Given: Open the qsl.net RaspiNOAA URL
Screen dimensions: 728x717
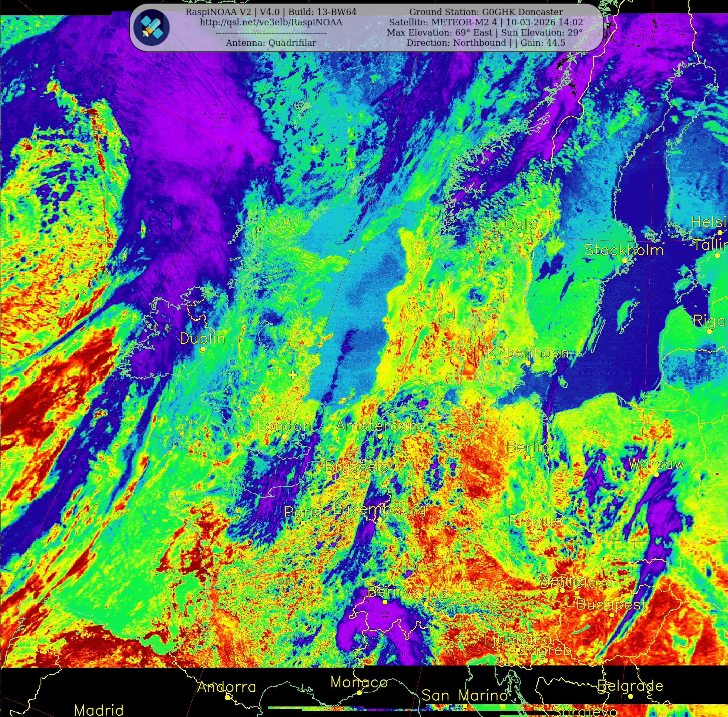Looking at the screenshot, I should [x=271, y=23].
